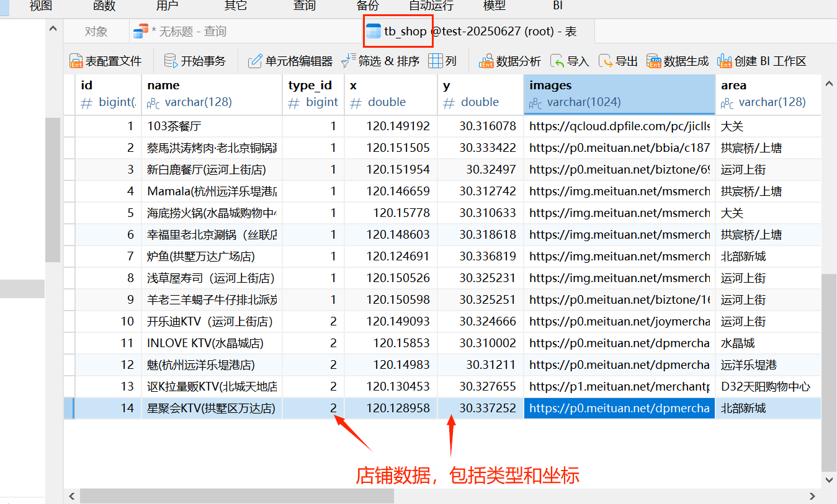Select x value 120.15778

391,213
